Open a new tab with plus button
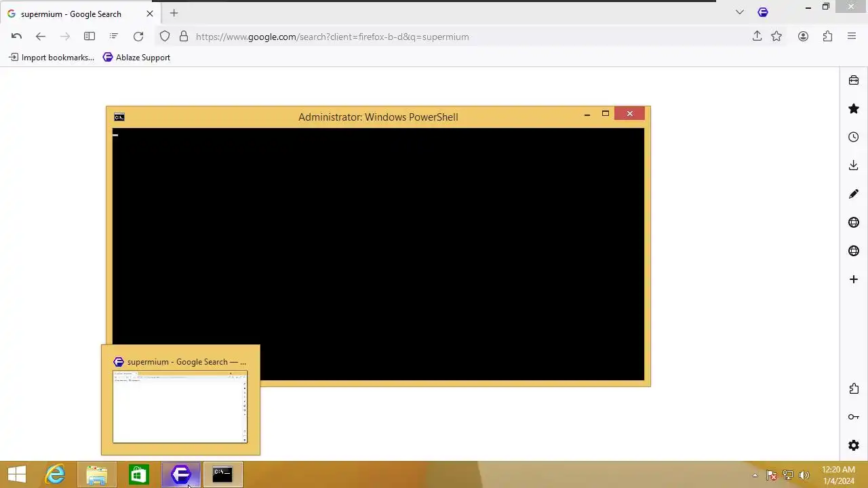 click(174, 13)
